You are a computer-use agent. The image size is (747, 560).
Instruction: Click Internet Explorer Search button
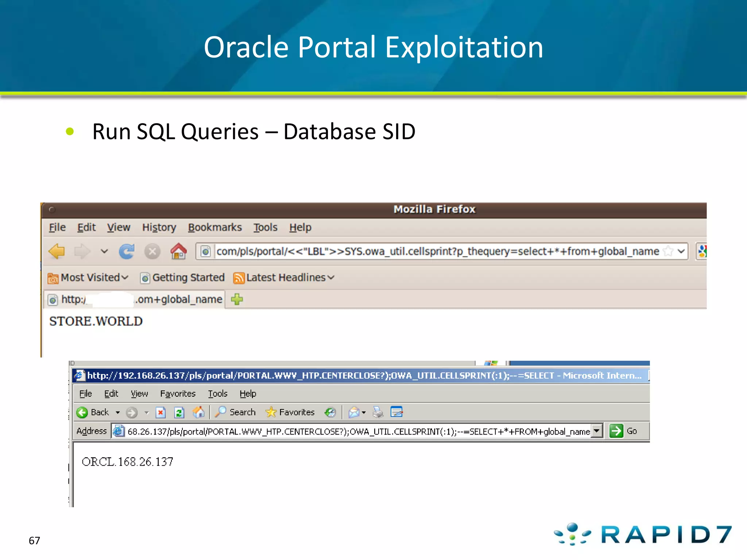(235, 412)
